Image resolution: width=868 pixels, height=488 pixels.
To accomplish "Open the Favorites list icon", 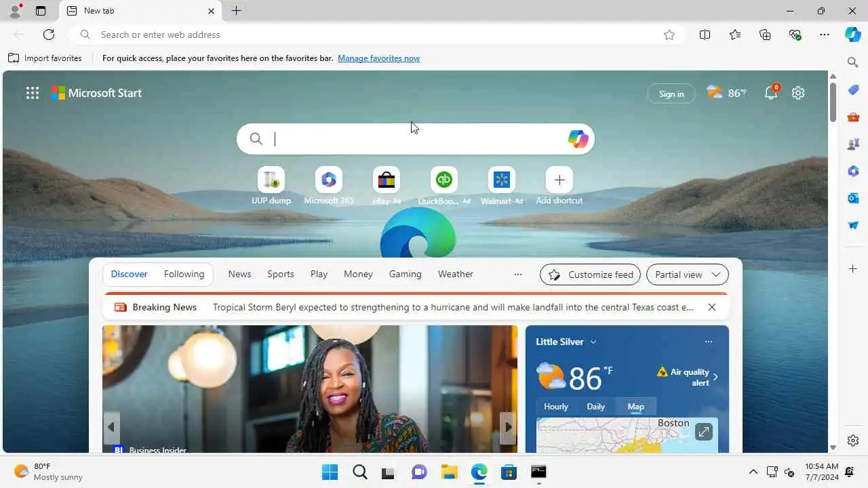I will (735, 35).
